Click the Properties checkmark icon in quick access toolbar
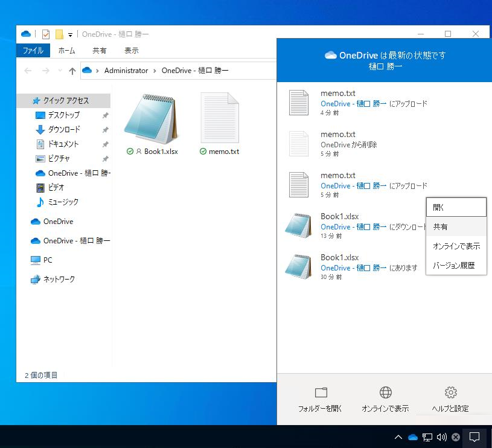The width and height of the screenshot is (492, 448). click(46, 34)
